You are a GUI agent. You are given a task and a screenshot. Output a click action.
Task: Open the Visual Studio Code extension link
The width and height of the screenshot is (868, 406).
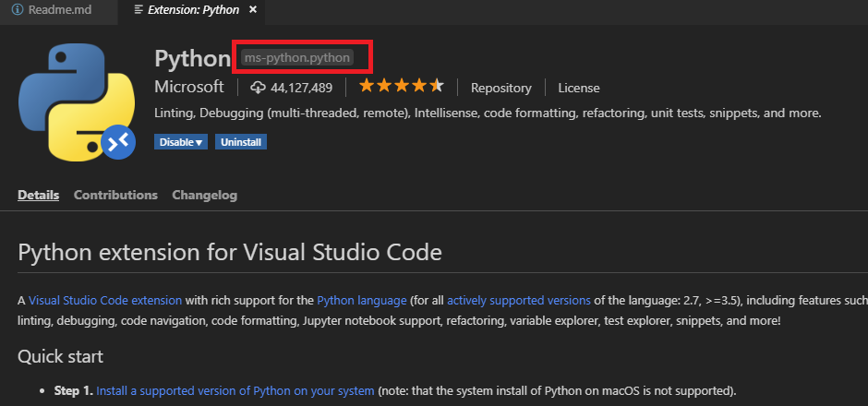pos(105,301)
